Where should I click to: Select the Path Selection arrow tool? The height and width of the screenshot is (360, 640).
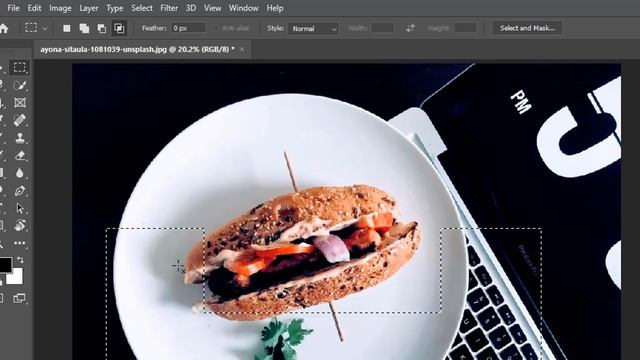coord(20,208)
